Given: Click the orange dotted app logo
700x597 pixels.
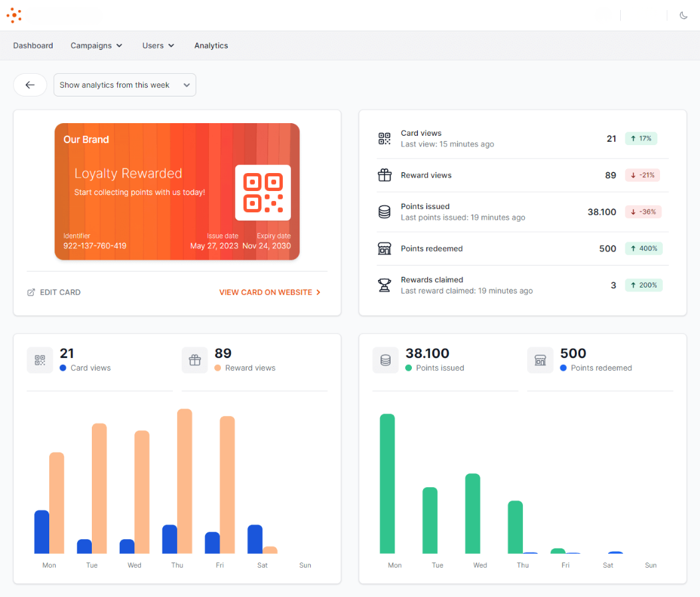Looking at the screenshot, I should pyautogui.click(x=14, y=15).
